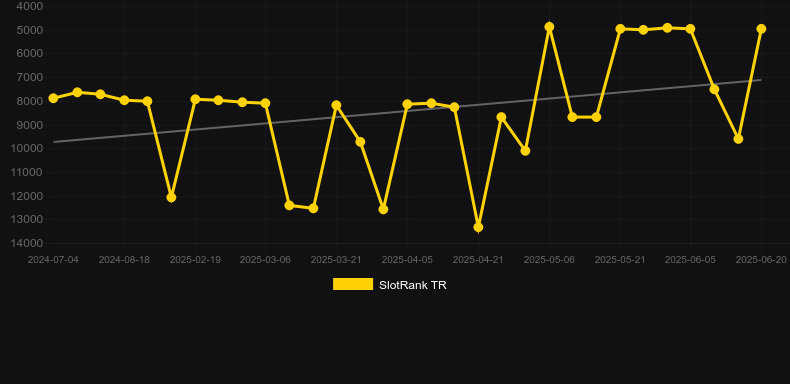Image resolution: width=790 pixels, height=384 pixels.
Task: Click the 5000 y-axis label
Action: (30, 30)
